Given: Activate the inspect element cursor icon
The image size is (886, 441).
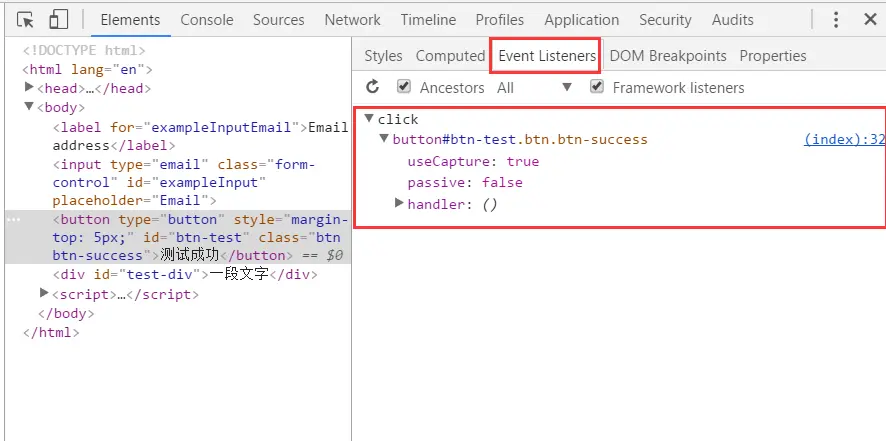Looking at the screenshot, I should 25,20.
